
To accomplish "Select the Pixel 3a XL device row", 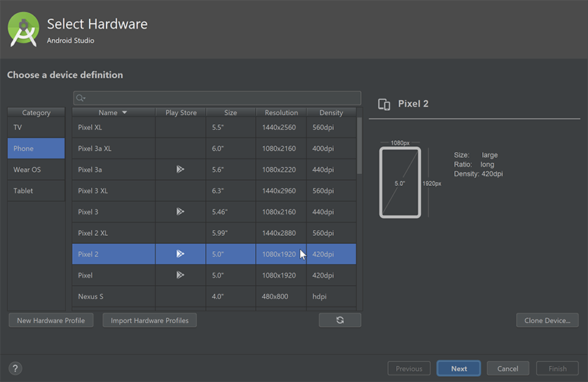I will [214, 148].
